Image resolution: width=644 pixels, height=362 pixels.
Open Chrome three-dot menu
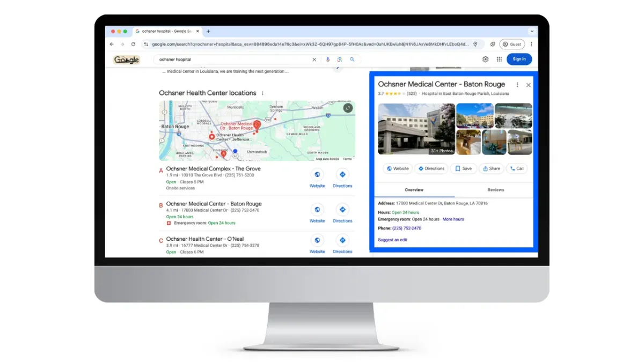pos(531,45)
